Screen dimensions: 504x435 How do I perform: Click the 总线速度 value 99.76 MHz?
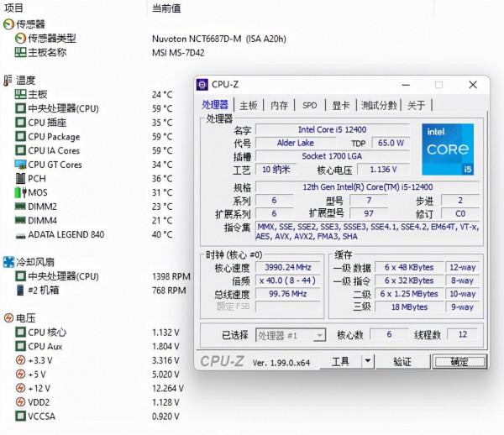click(288, 294)
